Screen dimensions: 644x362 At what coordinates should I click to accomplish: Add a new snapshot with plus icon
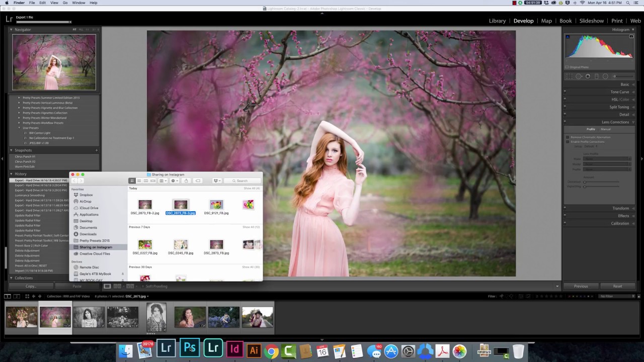[x=97, y=150]
